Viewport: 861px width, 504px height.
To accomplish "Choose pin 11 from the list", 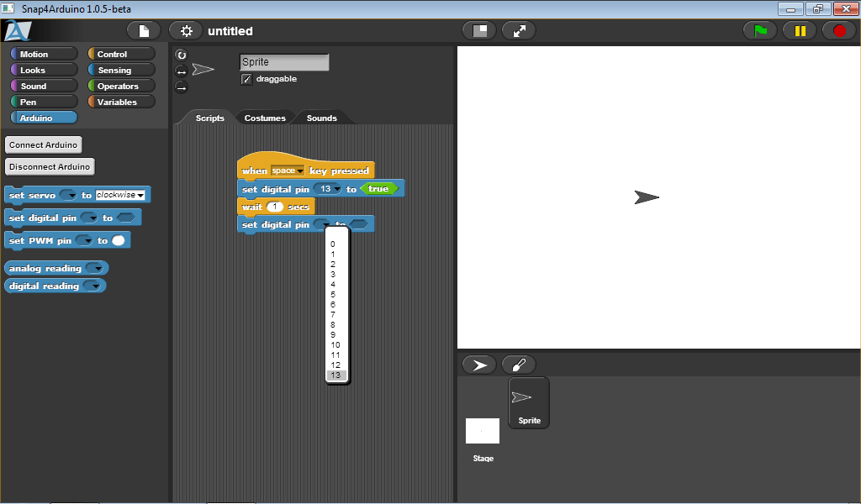I will click(x=336, y=354).
